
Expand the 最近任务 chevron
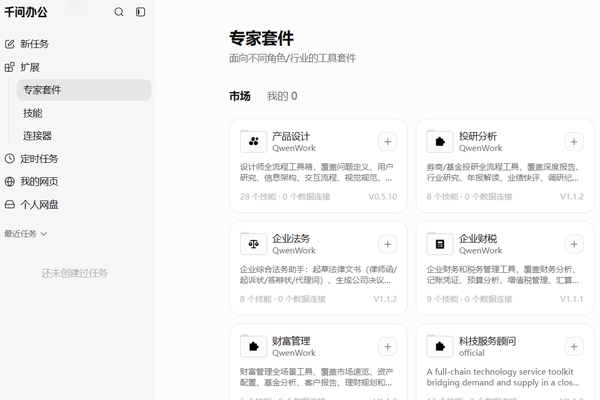click(44, 233)
